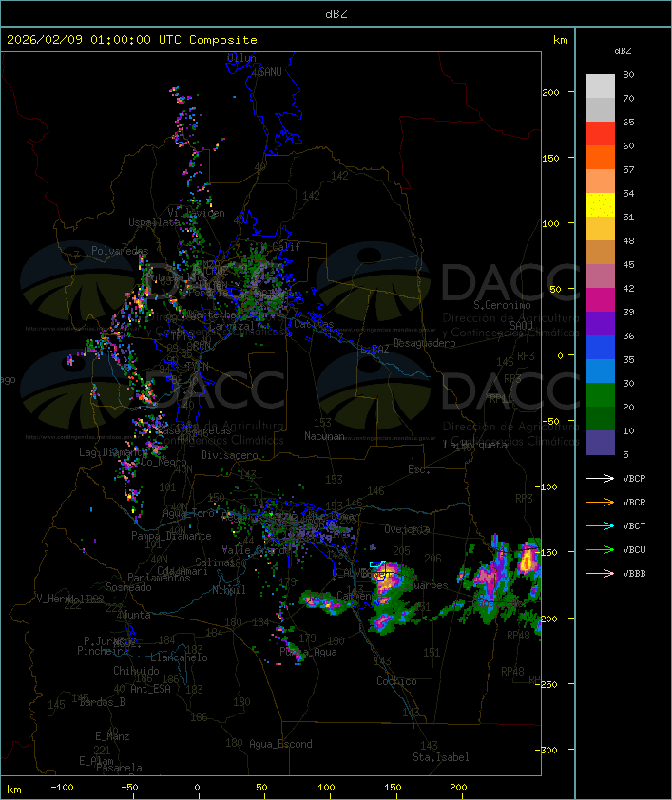The image size is (672, 800).
Task: Pick the slate purple 10 dBZ swatch
Action: pyautogui.click(x=600, y=443)
